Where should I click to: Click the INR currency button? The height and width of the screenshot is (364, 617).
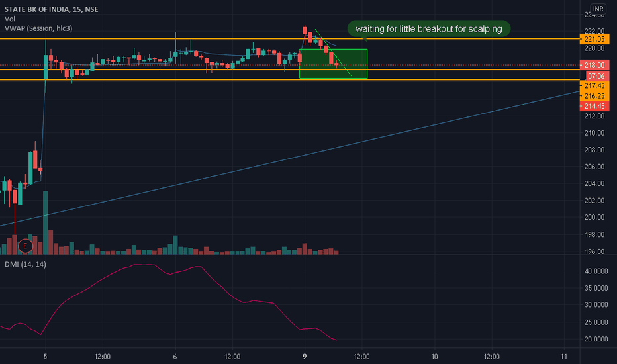click(598, 9)
